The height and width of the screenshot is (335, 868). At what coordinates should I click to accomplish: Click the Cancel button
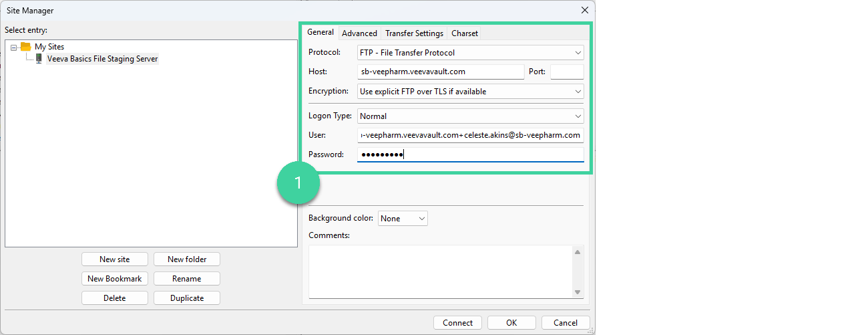pos(566,323)
